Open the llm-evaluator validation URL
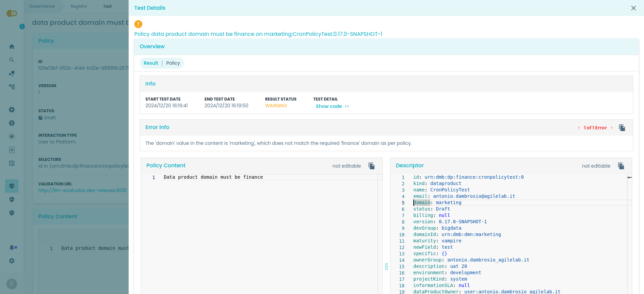This screenshot has width=644, height=294. click(x=82, y=190)
